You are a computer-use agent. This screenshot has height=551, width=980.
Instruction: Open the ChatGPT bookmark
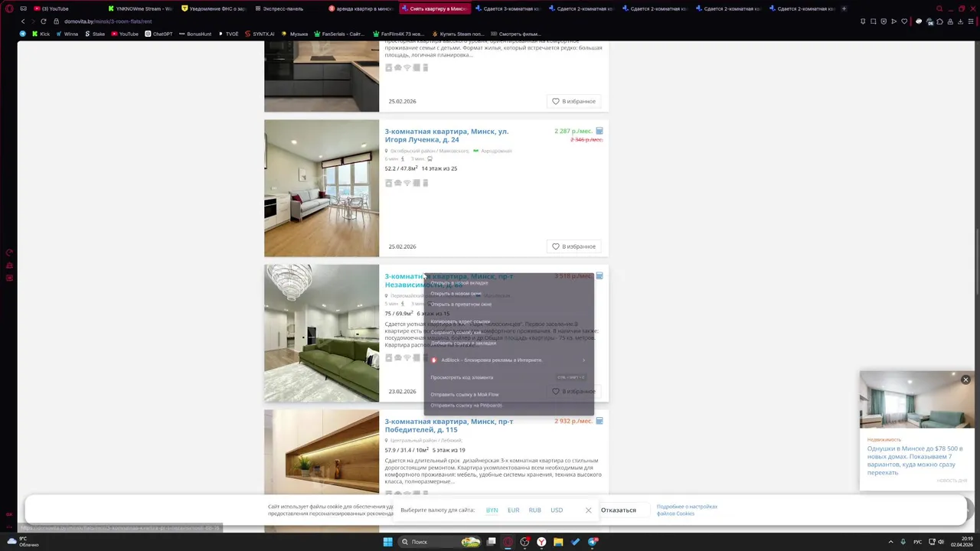(x=158, y=34)
